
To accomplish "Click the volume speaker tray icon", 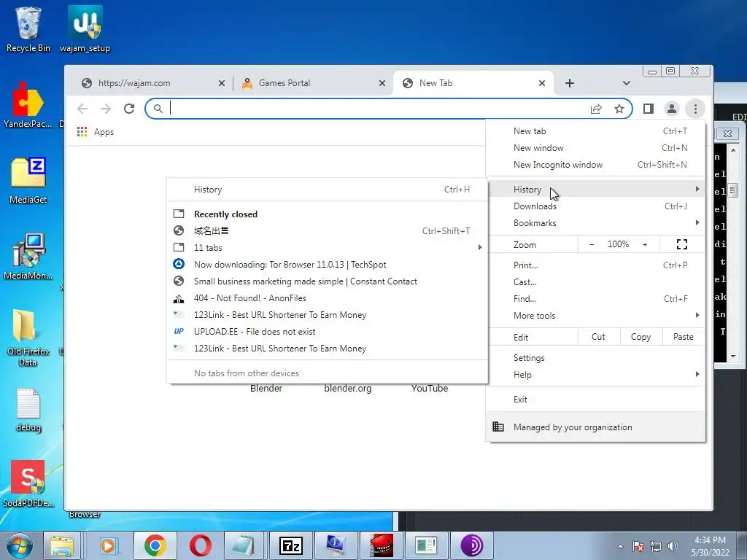I will click(x=673, y=546).
